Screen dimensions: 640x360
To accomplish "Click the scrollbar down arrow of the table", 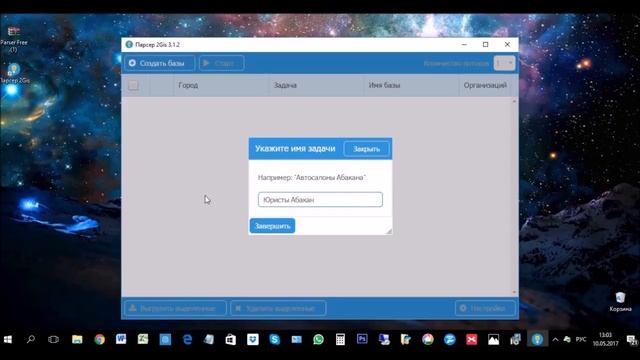I will point(514,292).
